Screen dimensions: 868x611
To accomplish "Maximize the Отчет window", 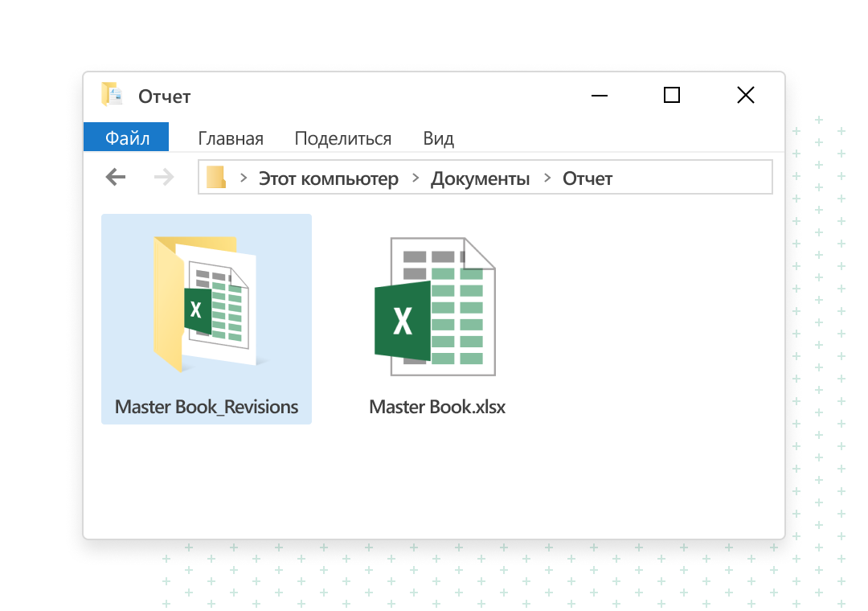I will point(672,96).
